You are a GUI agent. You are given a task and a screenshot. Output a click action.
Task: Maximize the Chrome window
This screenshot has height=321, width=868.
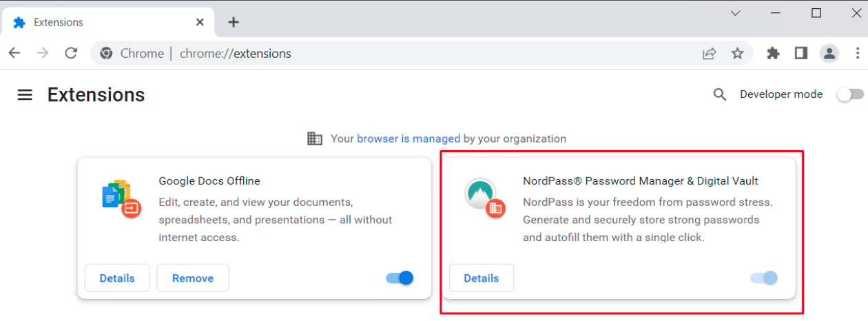(x=816, y=13)
